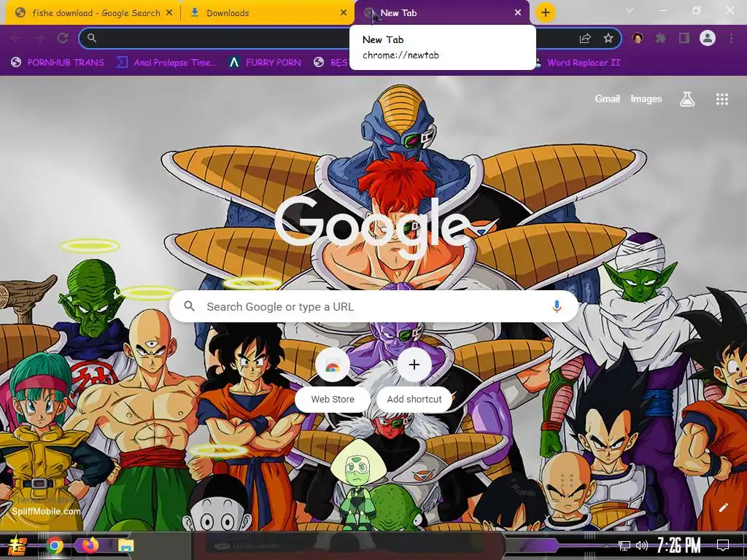Click the Forward navigation arrow
The width and height of the screenshot is (747, 560).
pyautogui.click(x=39, y=38)
